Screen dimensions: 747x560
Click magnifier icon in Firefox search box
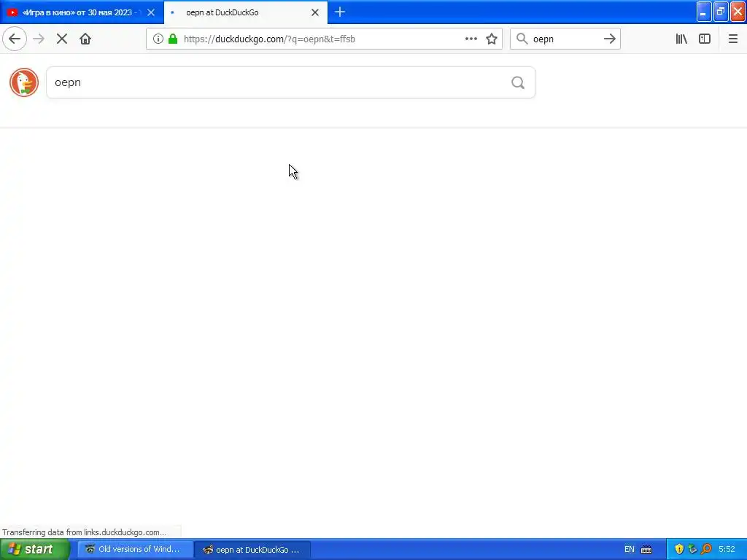[522, 39]
